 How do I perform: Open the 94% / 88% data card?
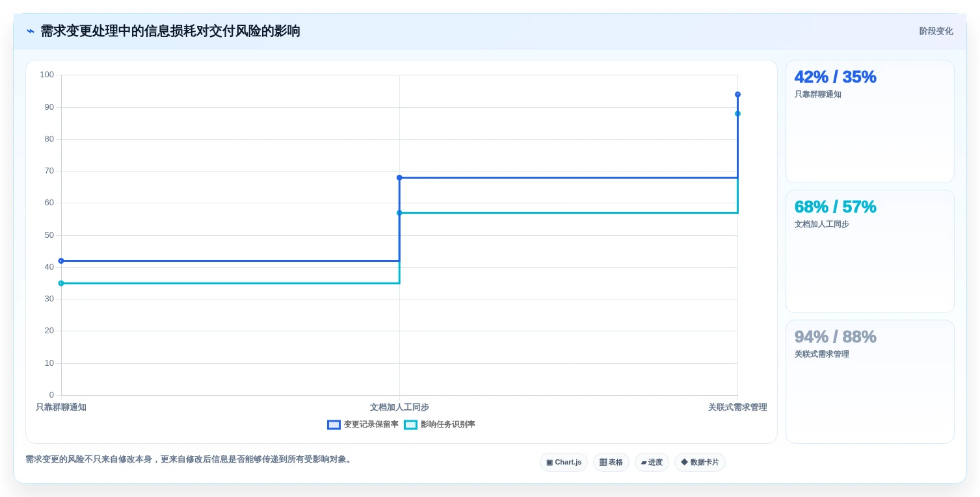(x=870, y=381)
